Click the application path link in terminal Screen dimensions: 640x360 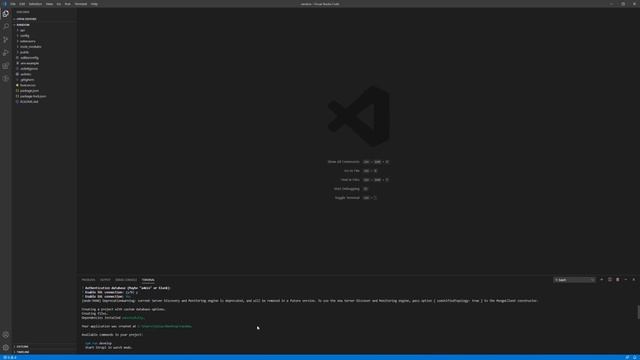coord(165,326)
